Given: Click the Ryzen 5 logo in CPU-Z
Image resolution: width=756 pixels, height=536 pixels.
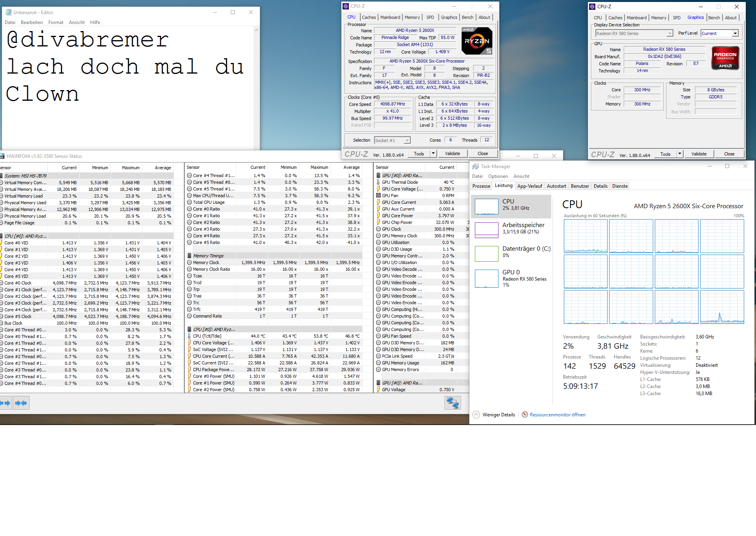Looking at the screenshot, I should (x=476, y=41).
